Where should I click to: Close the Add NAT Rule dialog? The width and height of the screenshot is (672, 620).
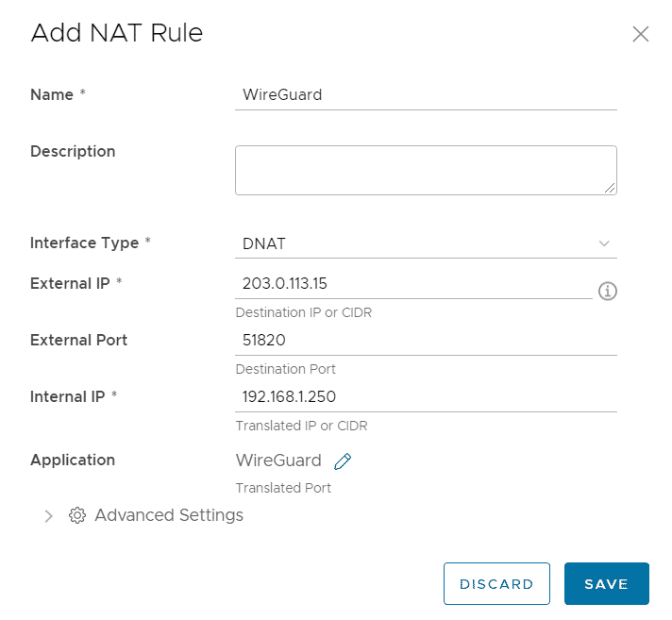click(640, 34)
